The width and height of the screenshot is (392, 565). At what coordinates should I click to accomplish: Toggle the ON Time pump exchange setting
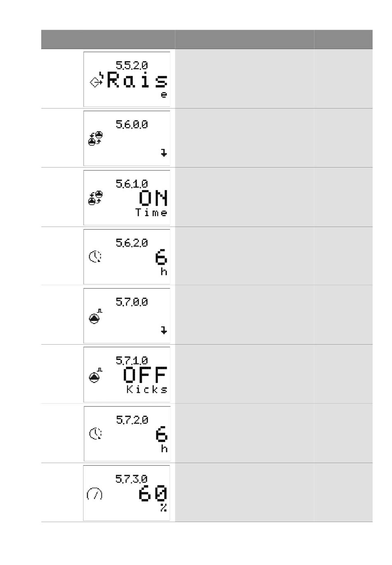152,203
